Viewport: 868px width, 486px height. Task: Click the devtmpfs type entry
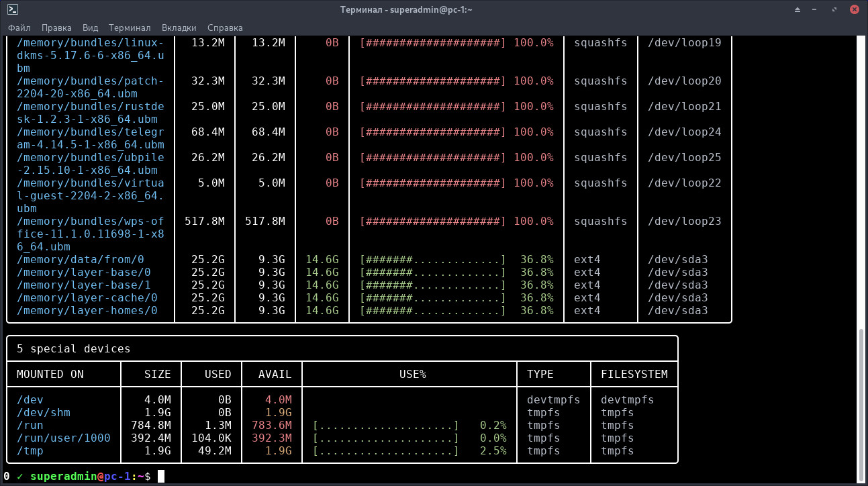[554, 399]
